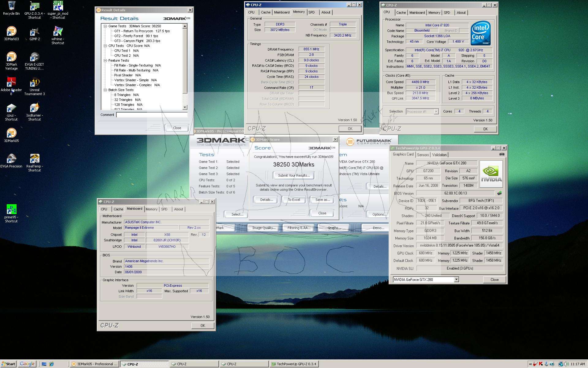Open wPrime shortcut on desktop

point(58,36)
